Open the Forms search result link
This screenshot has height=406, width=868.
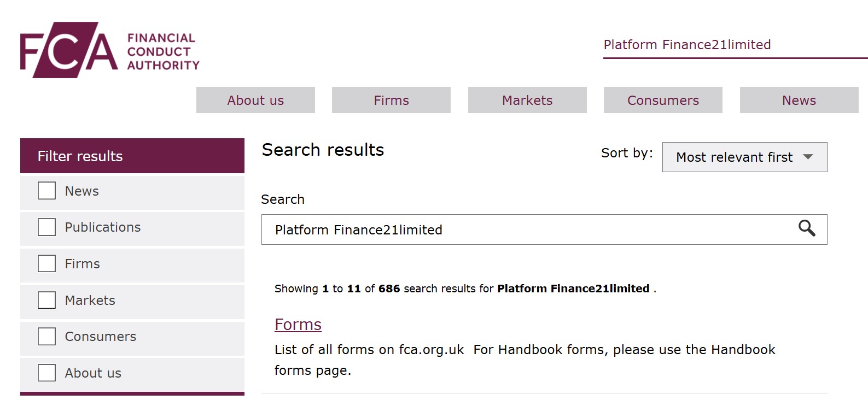(298, 325)
